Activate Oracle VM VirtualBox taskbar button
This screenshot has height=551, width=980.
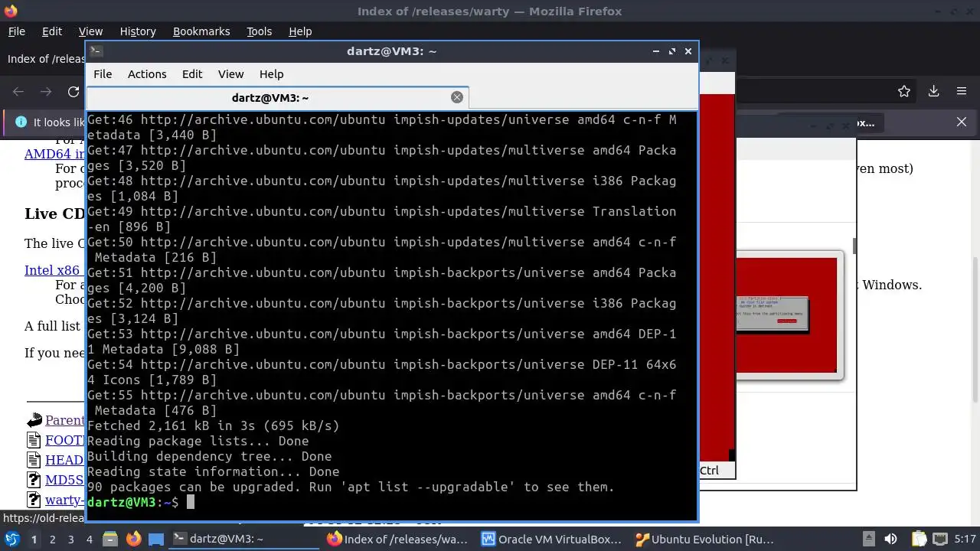[553, 539]
